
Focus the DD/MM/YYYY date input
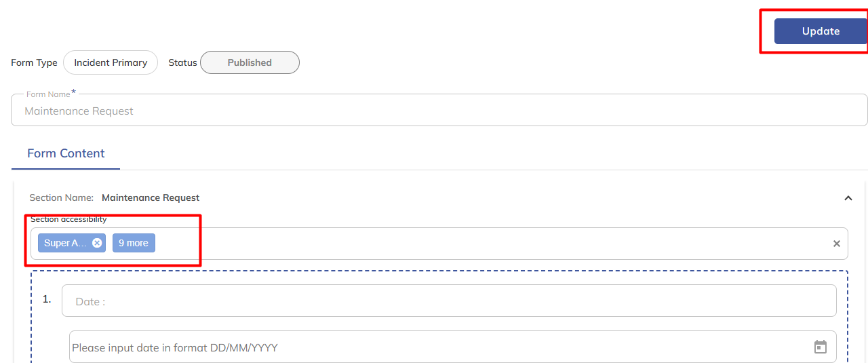tap(434, 347)
